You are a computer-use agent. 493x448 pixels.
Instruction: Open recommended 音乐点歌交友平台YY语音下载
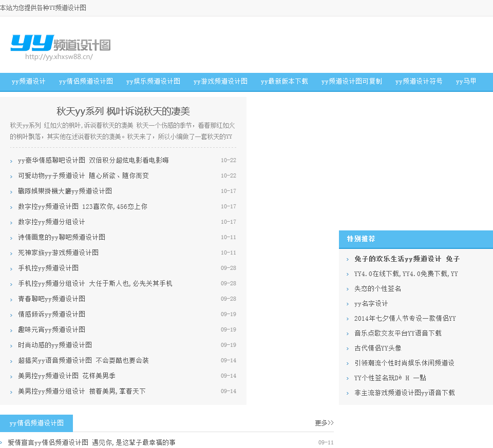[x=397, y=333]
